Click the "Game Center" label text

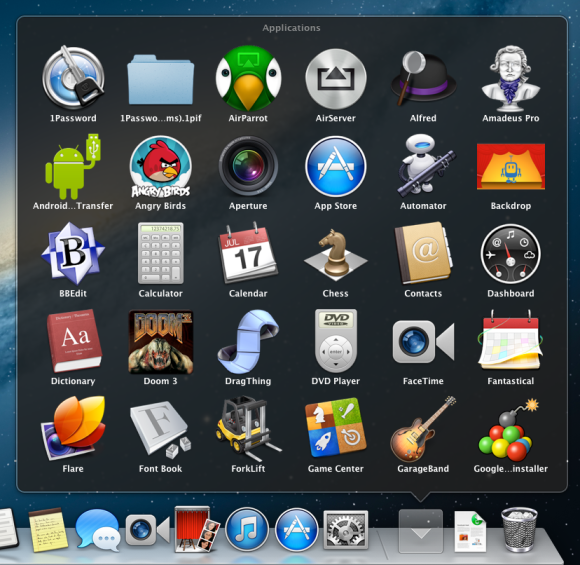pyautogui.click(x=335, y=469)
